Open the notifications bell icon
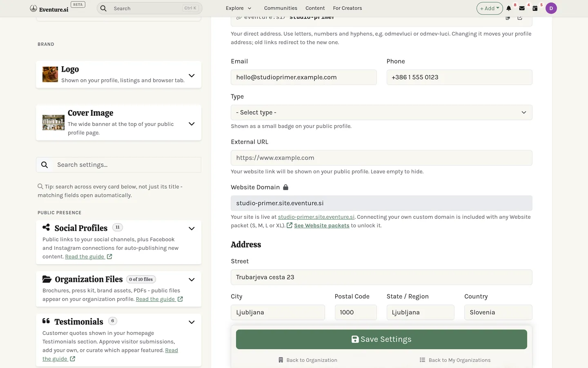Screen dimensions: 588x368 click(509, 8)
